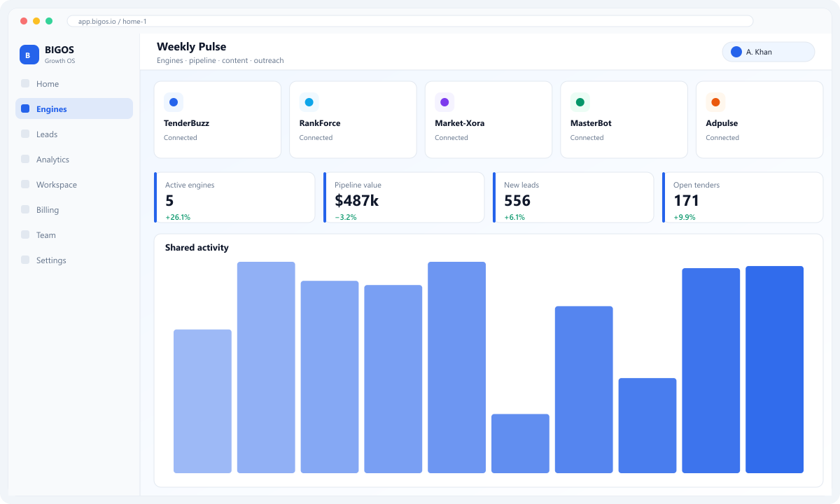Navigate to the Team page

(x=74, y=234)
